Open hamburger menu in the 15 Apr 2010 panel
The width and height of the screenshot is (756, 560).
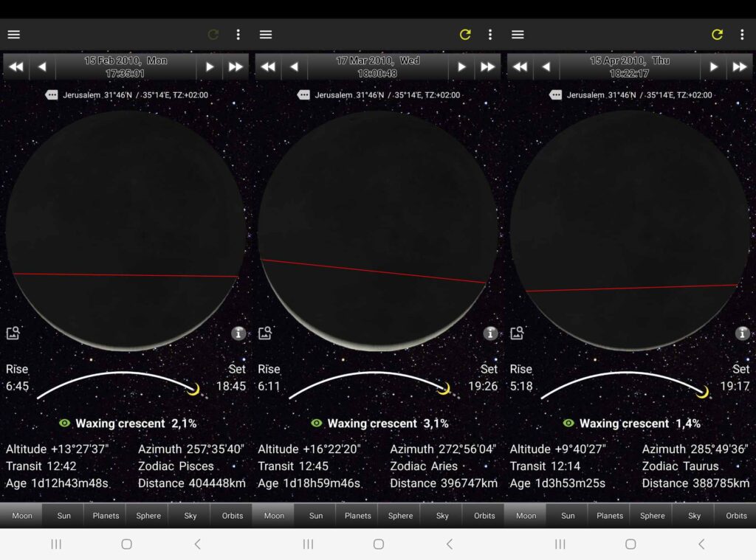(x=518, y=35)
